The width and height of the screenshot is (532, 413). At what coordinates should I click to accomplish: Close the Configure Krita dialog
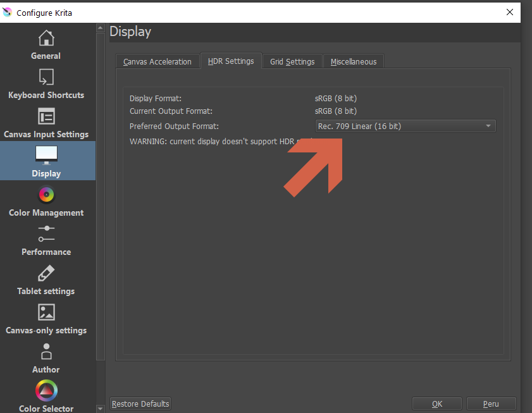510,12
